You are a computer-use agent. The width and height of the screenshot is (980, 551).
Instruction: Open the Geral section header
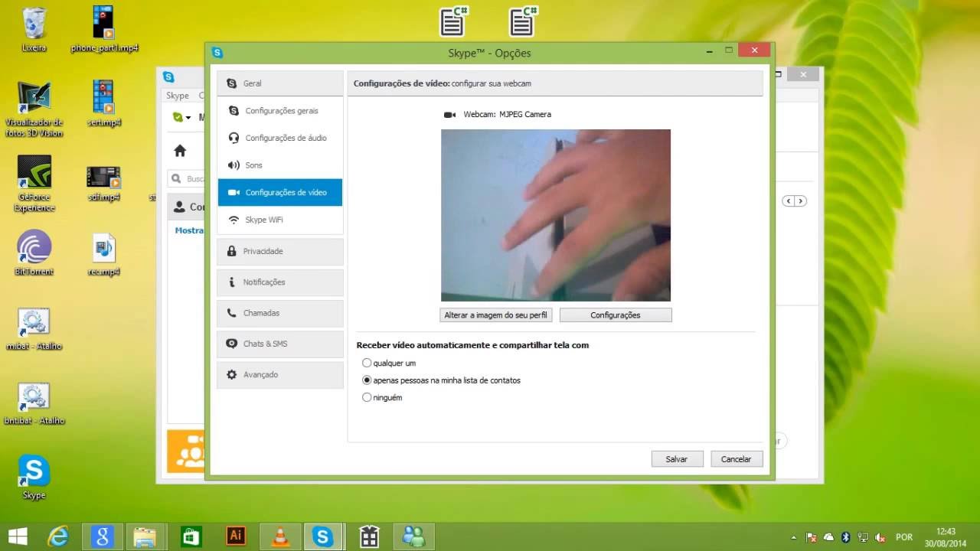pyautogui.click(x=280, y=83)
